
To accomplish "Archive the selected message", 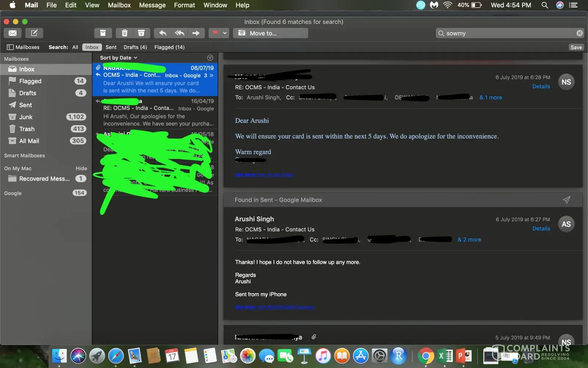I will [103, 33].
